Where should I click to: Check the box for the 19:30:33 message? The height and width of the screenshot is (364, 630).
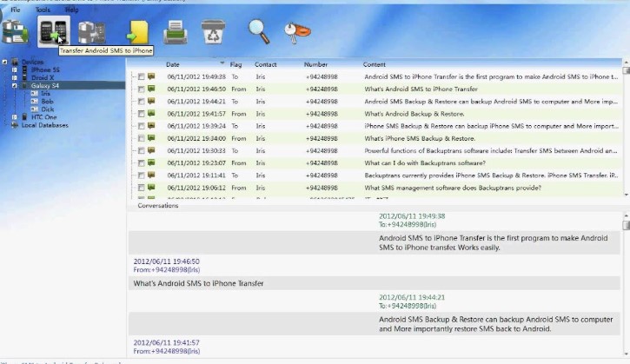[141, 151]
